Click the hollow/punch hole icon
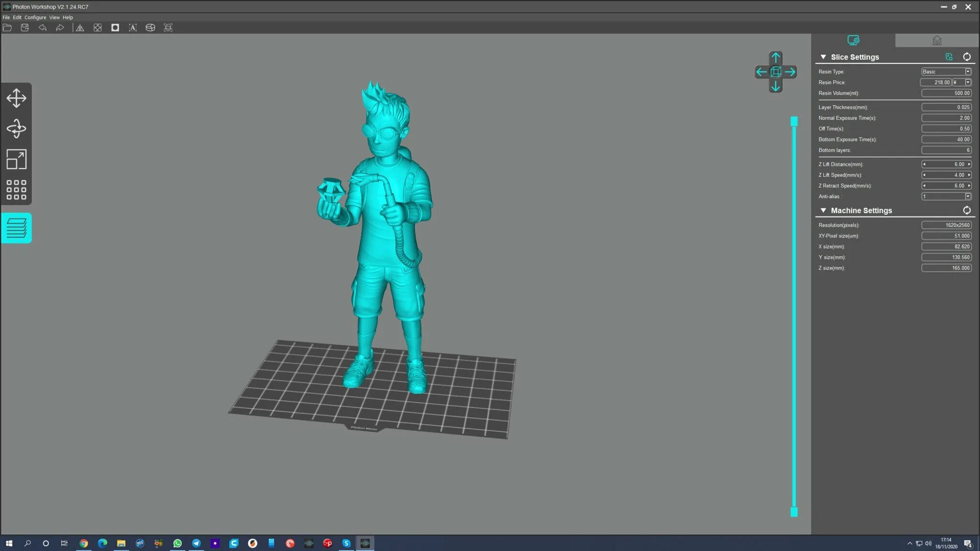The width and height of the screenshot is (980, 551). pos(115,28)
